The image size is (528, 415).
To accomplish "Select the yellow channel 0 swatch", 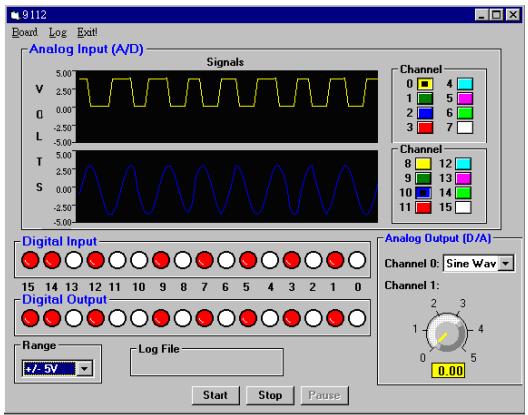I will (425, 84).
